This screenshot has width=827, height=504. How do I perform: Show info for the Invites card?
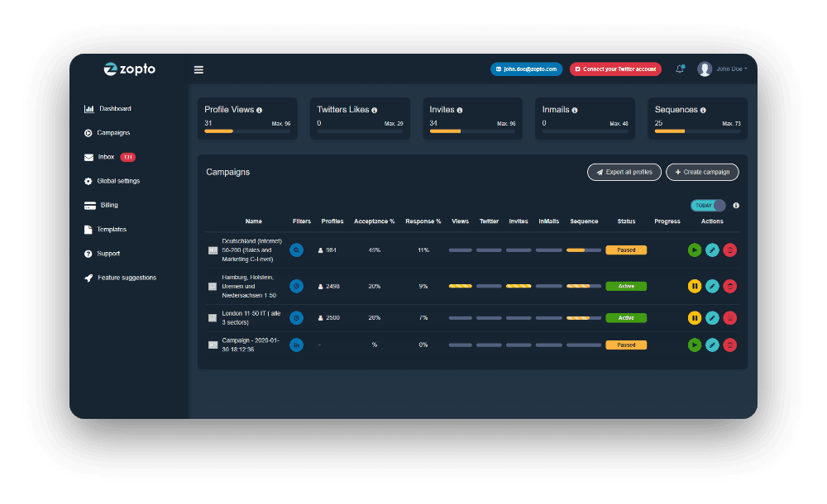459,110
